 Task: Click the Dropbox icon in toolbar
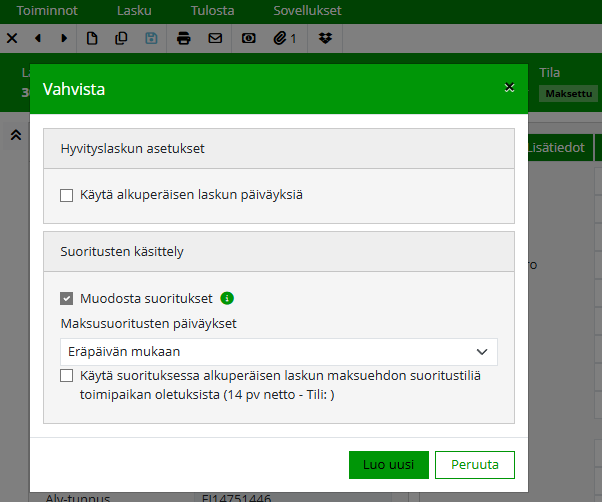[325, 38]
